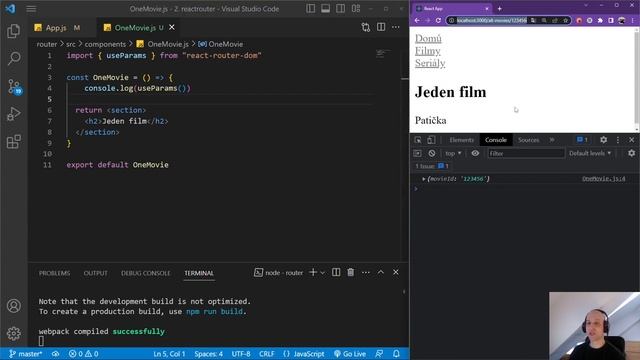
Task: Toggle the DevTools device toolbar
Action: pyautogui.click(x=431, y=140)
